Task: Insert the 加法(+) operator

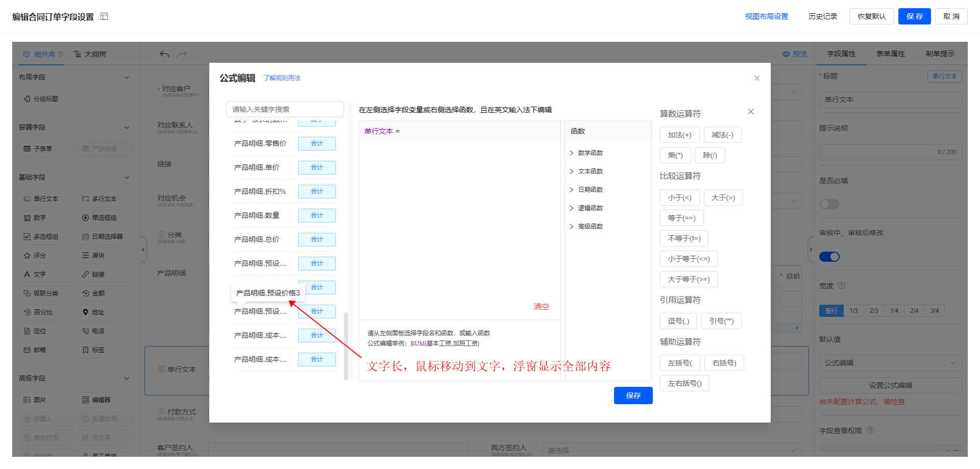Action: coord(679,135)
